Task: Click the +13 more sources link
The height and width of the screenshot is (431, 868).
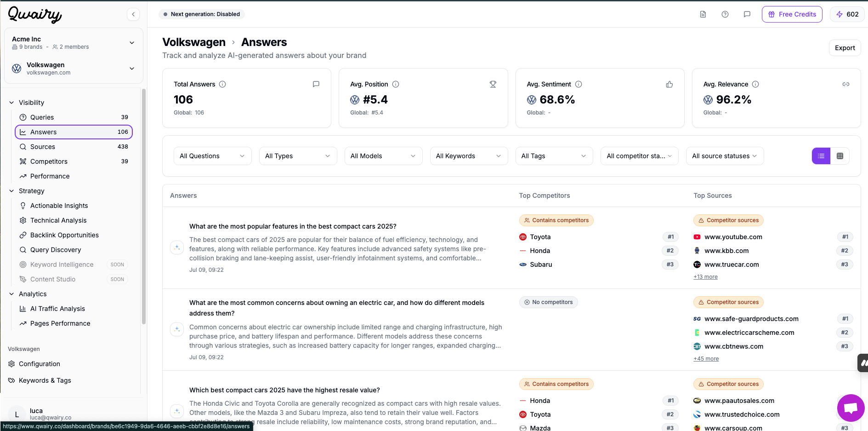Action: (705, 277)
